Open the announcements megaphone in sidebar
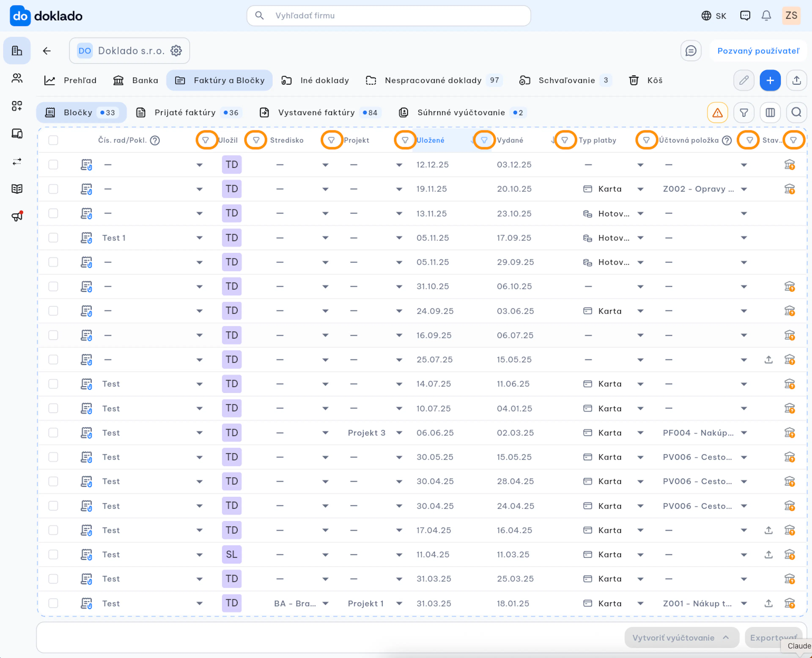The height and width of the screenshot is (658, 812). coord(17,216)
